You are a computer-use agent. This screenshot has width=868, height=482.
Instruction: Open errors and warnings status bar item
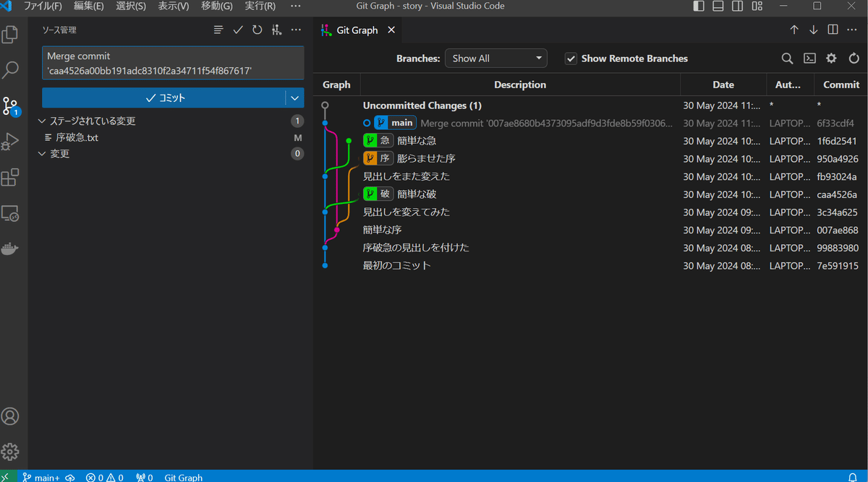click(104, 477)
